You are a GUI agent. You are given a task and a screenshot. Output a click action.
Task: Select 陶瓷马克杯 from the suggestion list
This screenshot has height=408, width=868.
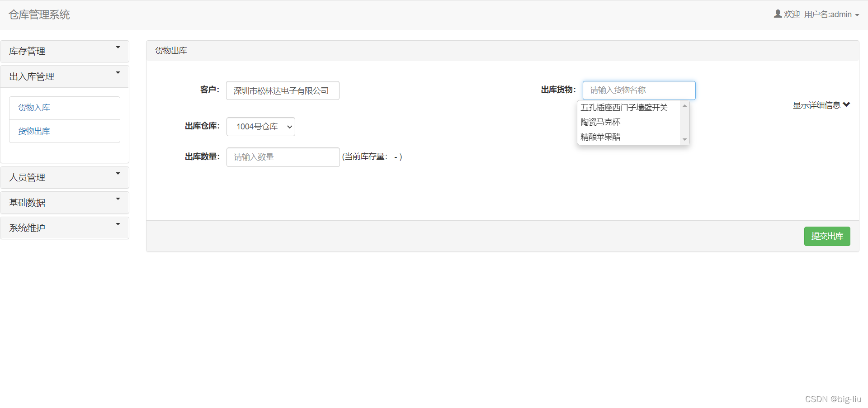(x=628, y=122)
